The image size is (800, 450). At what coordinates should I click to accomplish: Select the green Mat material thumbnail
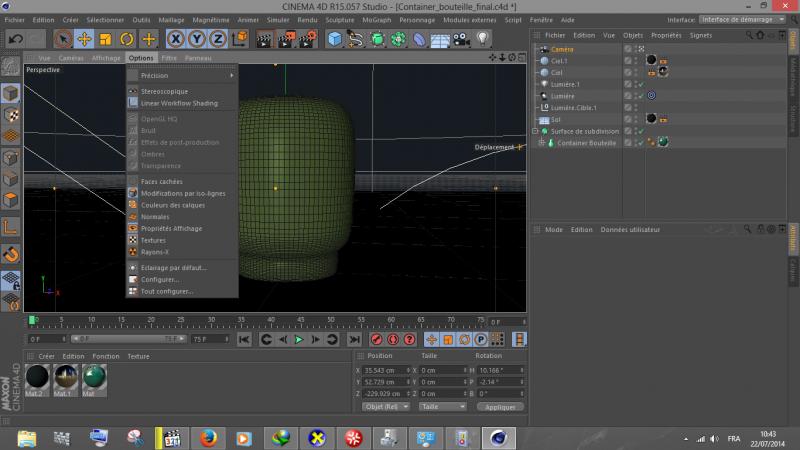click(x=94, y=376)
